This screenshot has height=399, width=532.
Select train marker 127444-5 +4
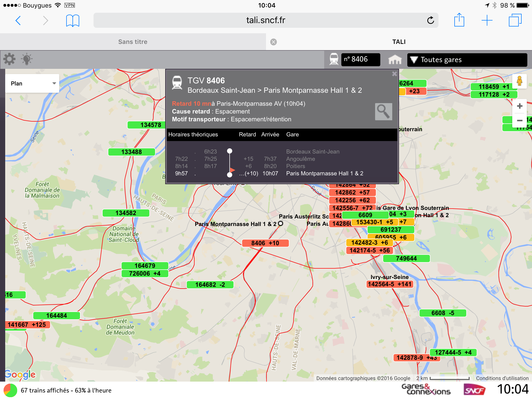click(453, 353)
